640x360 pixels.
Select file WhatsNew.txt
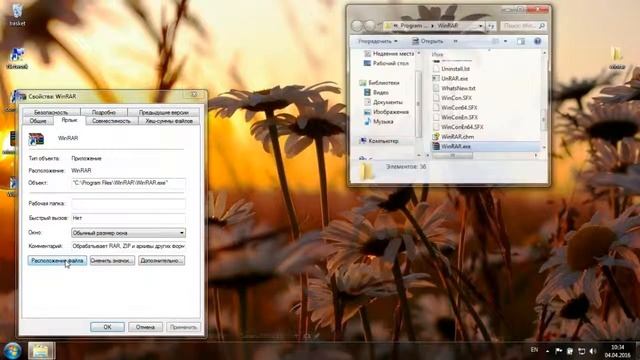pos(458,88)
